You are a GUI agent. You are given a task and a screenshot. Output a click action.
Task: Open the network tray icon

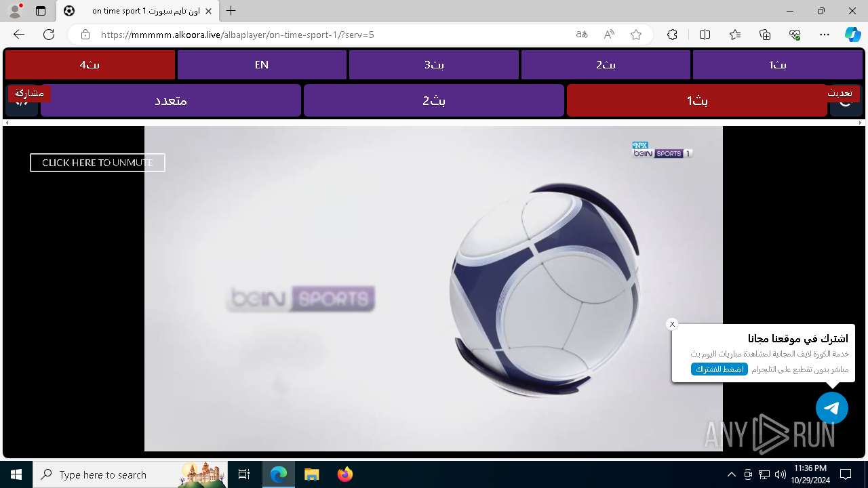coord(764,474)
